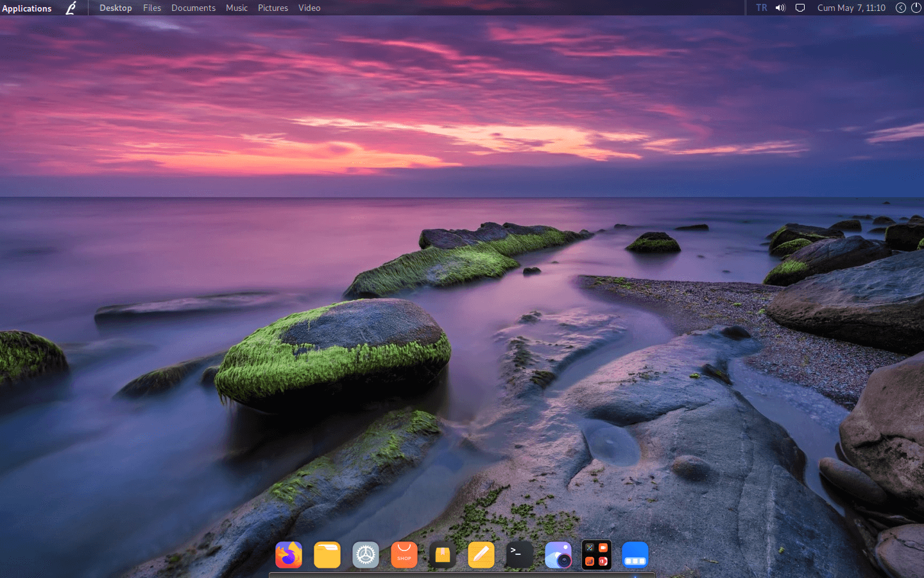Open the Files shortcut in top panel
924x578 pixels.
152,8
